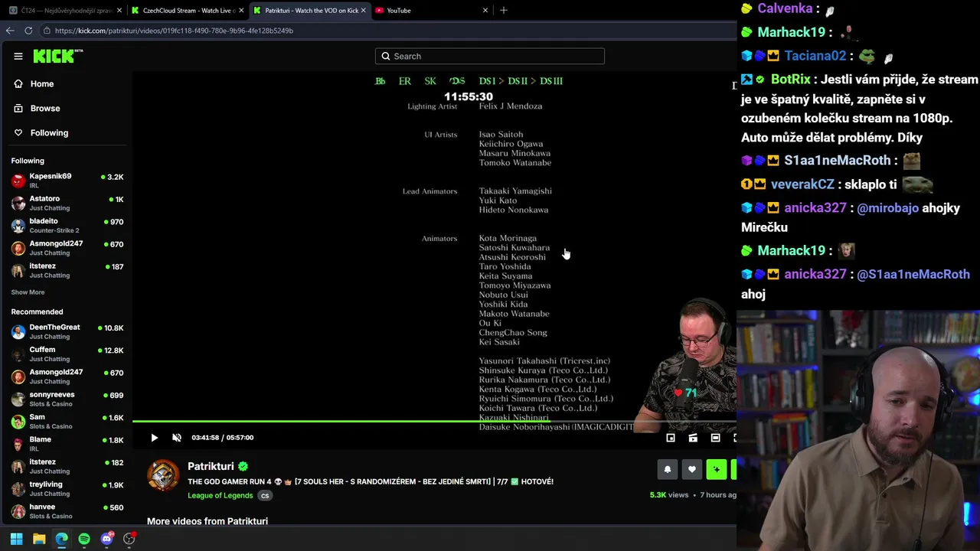Go back in the browser
980x551 pixels.
(x=10, y=31)
